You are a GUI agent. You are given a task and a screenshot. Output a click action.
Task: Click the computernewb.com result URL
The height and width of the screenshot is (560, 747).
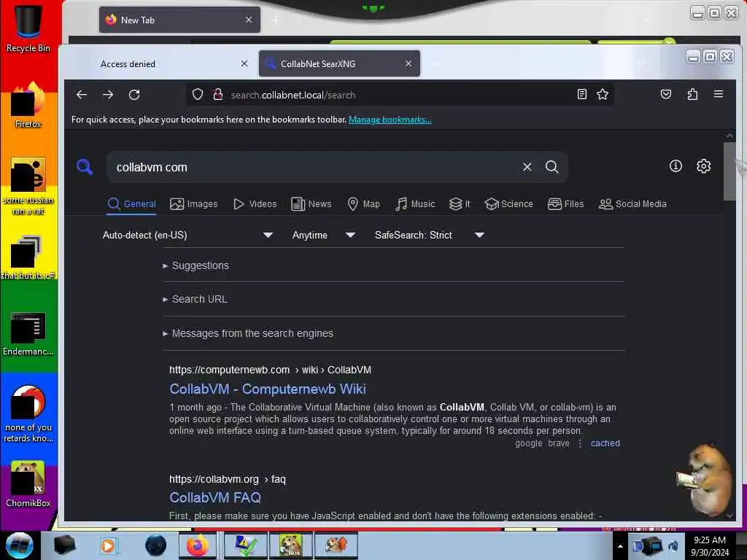(270, 370)
